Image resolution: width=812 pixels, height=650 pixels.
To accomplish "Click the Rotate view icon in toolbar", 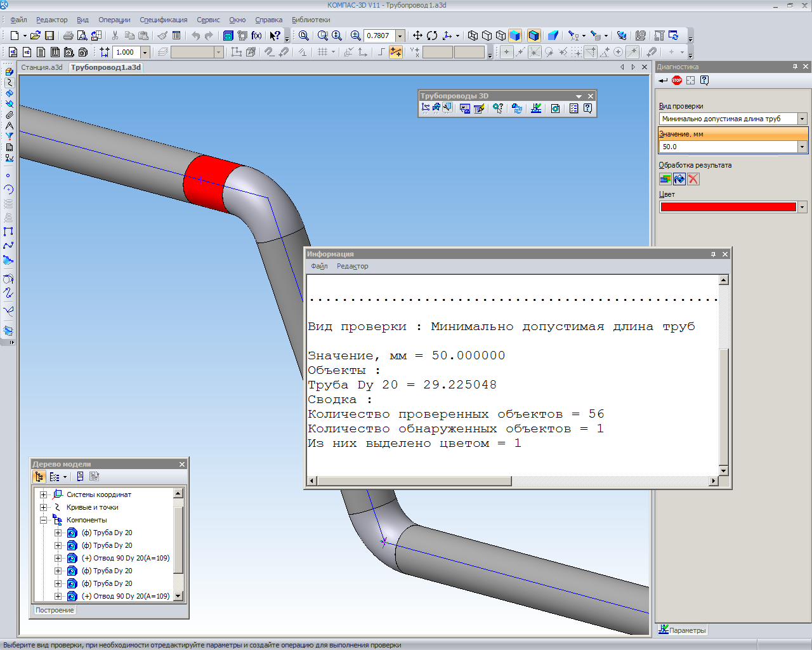I will 432,36.
